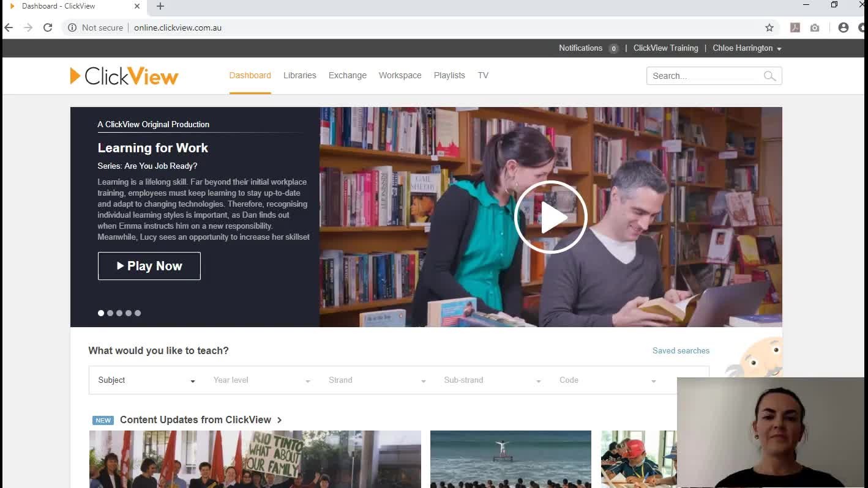Open Notifications
This screenshot has width=868, height=488.
[580, 48]
